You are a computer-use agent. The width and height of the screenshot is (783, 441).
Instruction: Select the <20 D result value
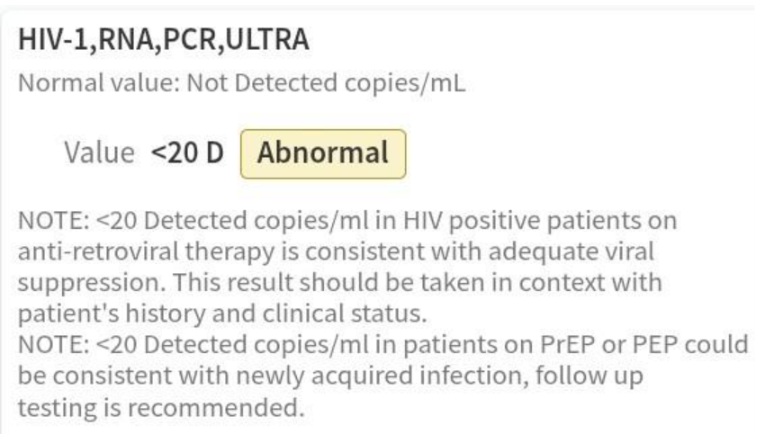tap(187, 154)
